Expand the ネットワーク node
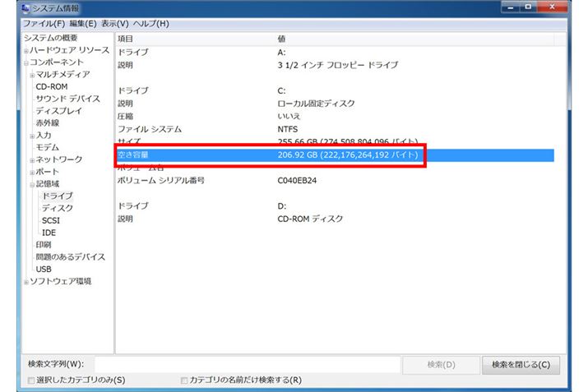The height and width of the screenshot is (392, 588). click(32, 160)
